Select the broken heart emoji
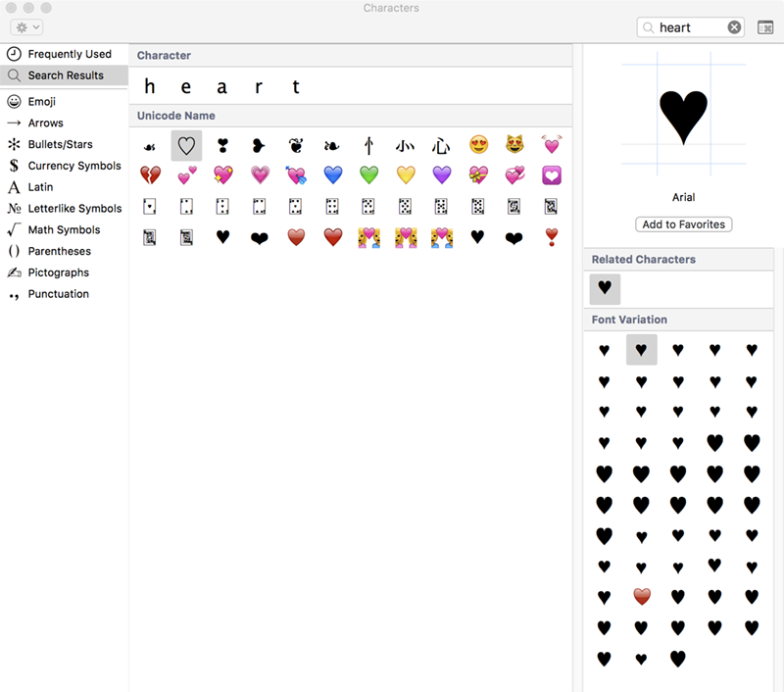This screenshot has width=784, height=692. [150, 175]
